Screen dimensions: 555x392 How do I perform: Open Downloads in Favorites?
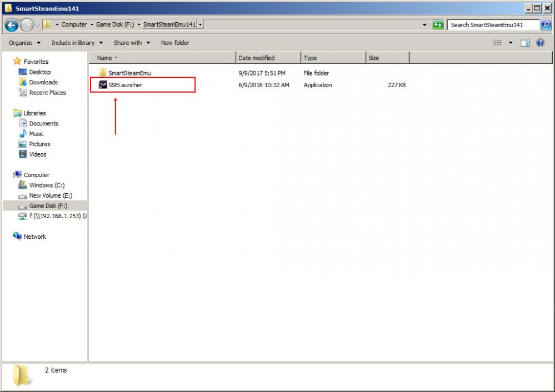click(43, 82)
